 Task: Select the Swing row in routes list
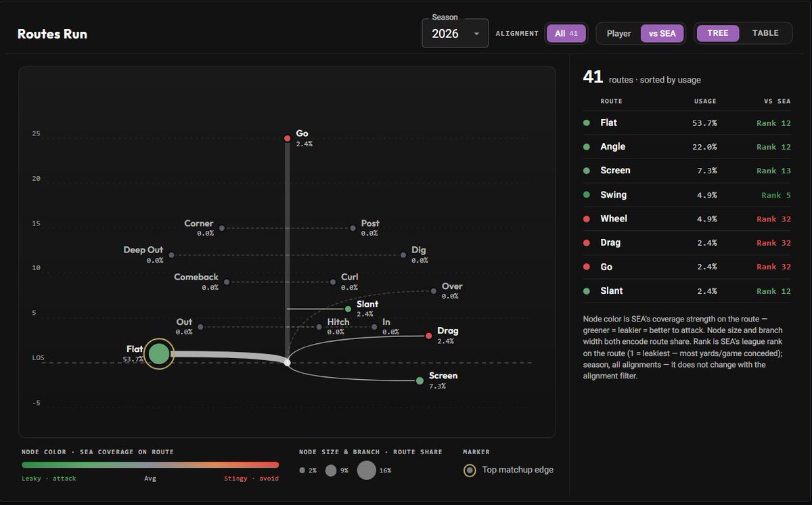click(x=686, y=195)
